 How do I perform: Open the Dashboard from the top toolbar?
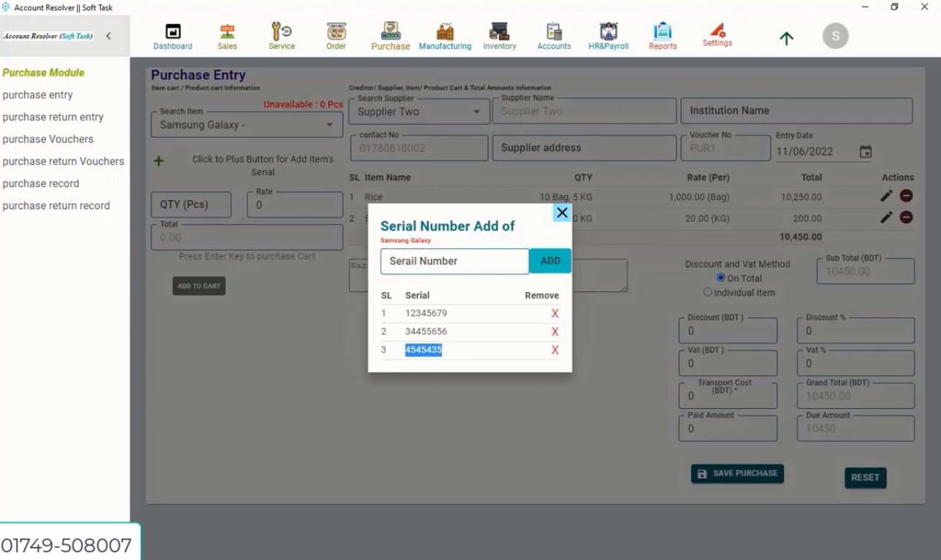pos(172,35)
